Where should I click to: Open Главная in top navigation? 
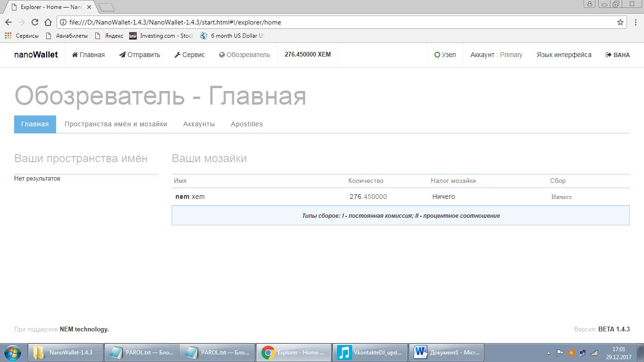coord(88,55)
